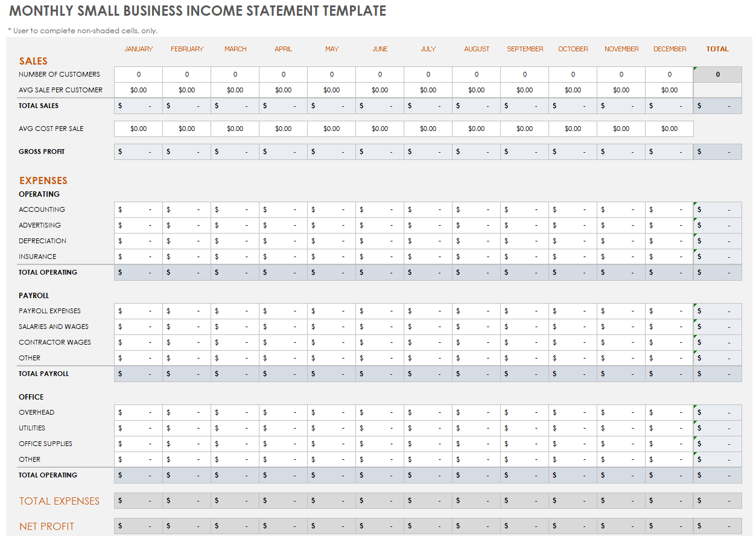Click the TOTAL column header
Viewport: 756px width, 536px height.
[x=717, y=49]
